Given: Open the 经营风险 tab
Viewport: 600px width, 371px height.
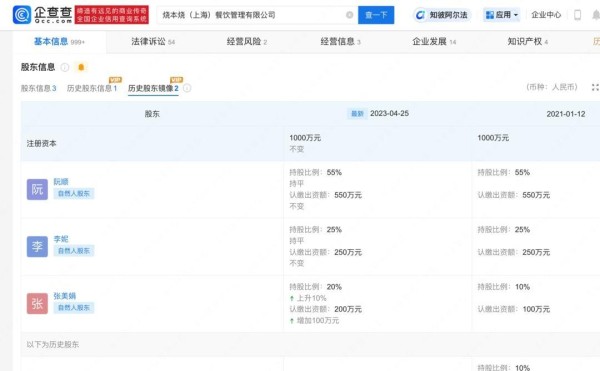Looking at the screenshot, I should point(247,42).
